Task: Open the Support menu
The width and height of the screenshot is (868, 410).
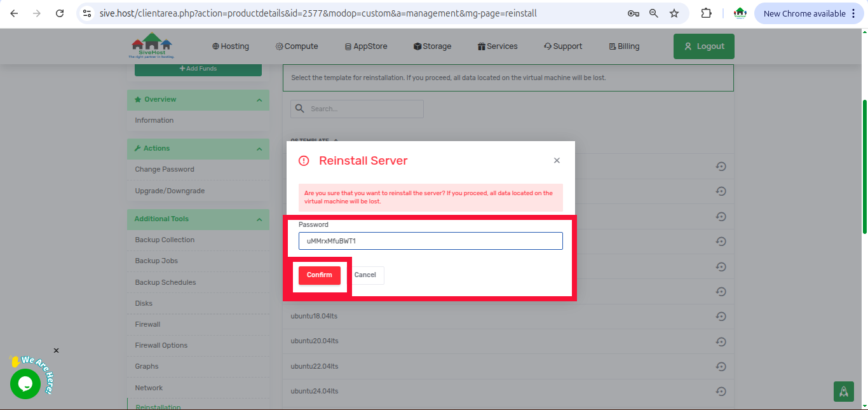Action: (563, 46)
